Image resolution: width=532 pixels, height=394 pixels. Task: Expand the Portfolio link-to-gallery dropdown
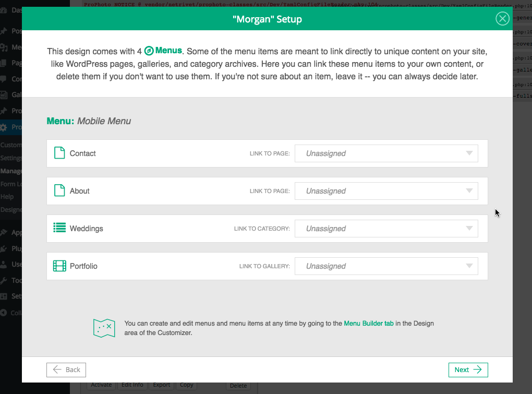click(386, 266)
